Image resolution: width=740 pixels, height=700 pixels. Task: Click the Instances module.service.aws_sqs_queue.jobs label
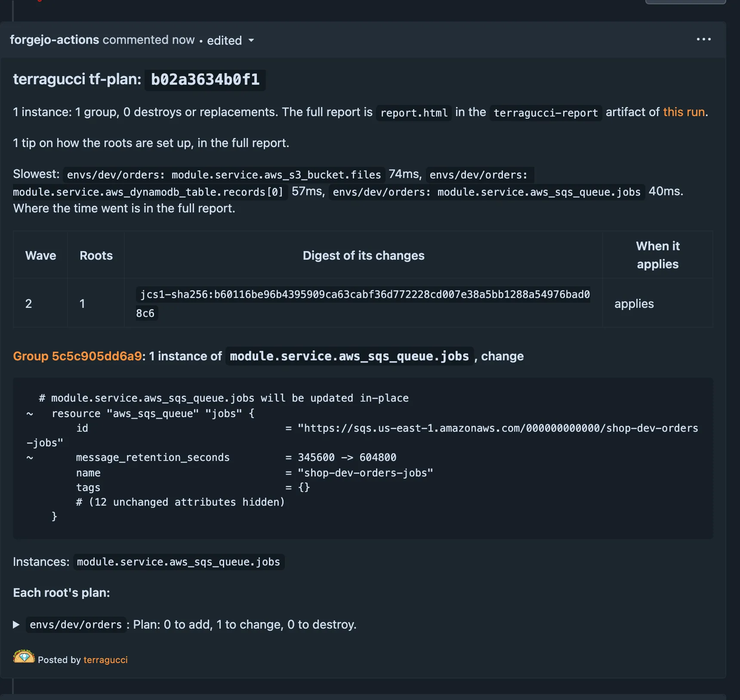179,562
